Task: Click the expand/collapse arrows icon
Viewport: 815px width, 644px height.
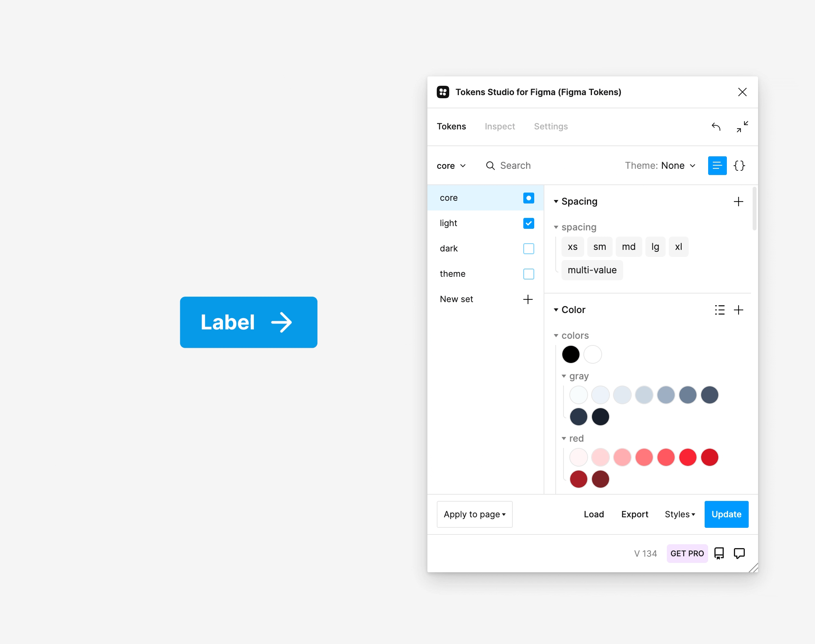Action: click(x=742, y=127)
